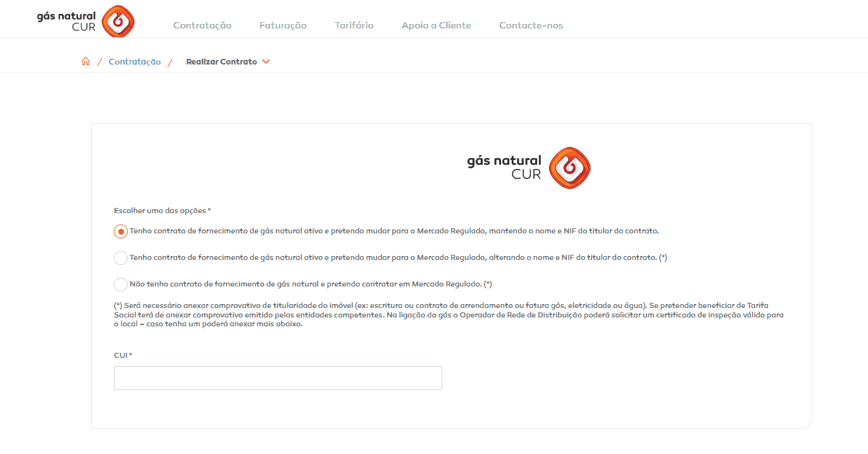The width and height of the screenshot is (868, 454).
Task: Click the note starting '(*) Será necessário anexar'
Action: coord(449,315)
